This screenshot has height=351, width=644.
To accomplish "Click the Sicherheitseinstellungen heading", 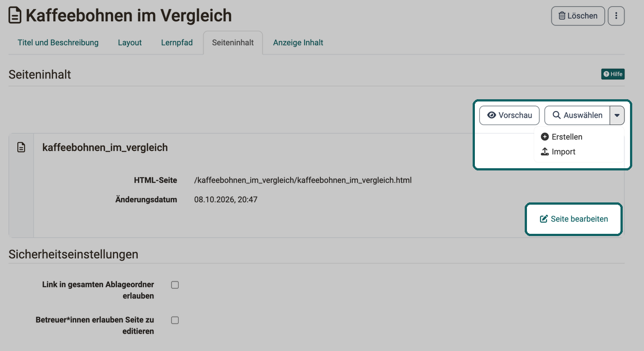I will pyautogui.click(x=73, y=255).
